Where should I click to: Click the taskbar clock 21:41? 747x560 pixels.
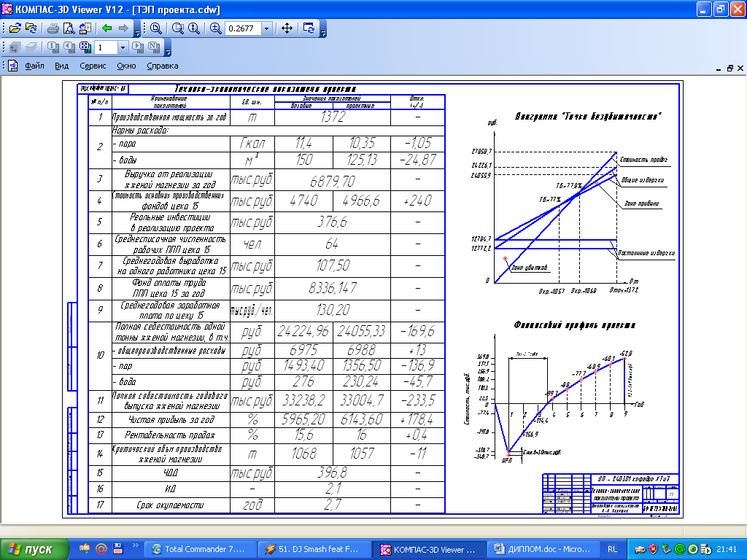pos(726,549)
